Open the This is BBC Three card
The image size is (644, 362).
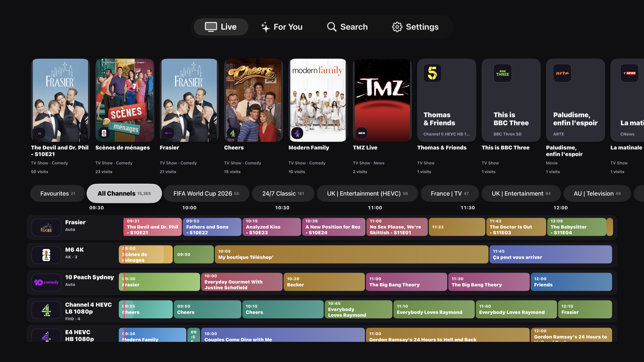pos(511,100)
